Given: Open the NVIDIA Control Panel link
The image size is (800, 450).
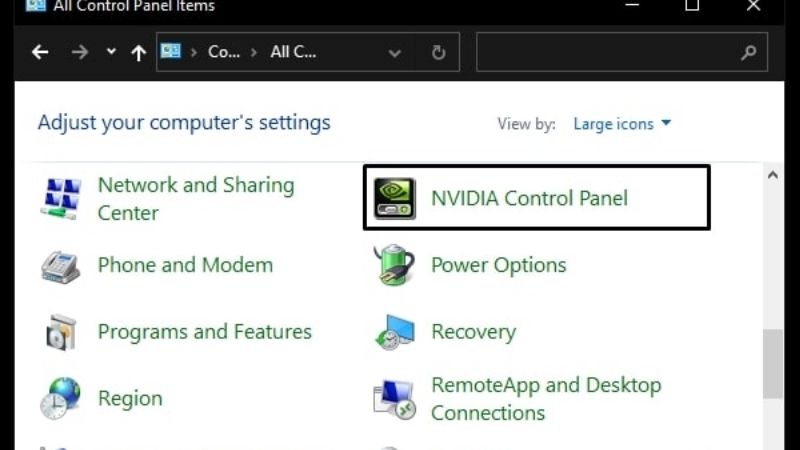Looking at the screenshot, I should (530, 198).
